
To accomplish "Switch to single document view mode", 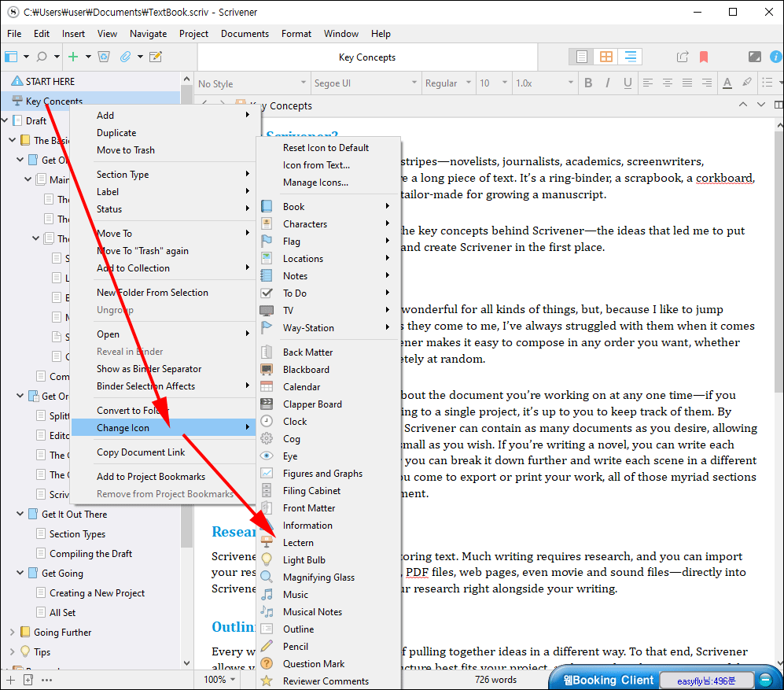I will pos(581,57).
